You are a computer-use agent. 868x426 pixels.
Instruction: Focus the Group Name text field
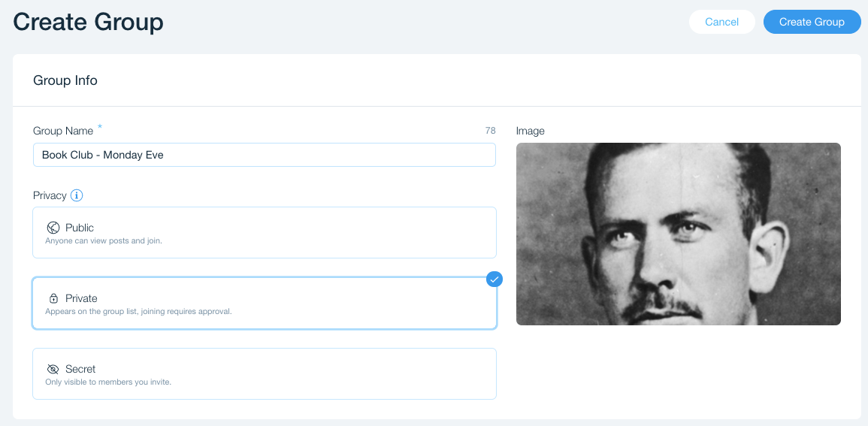264,155
